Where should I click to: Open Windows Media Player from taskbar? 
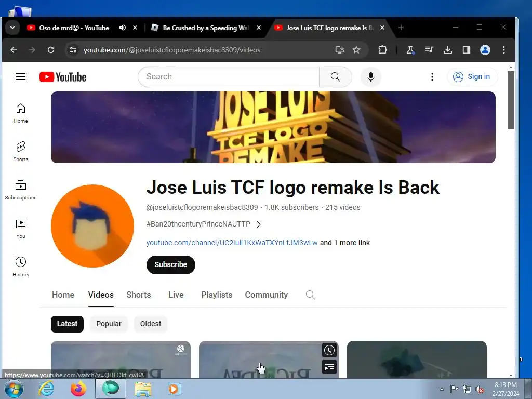click(x=175, y=389)
